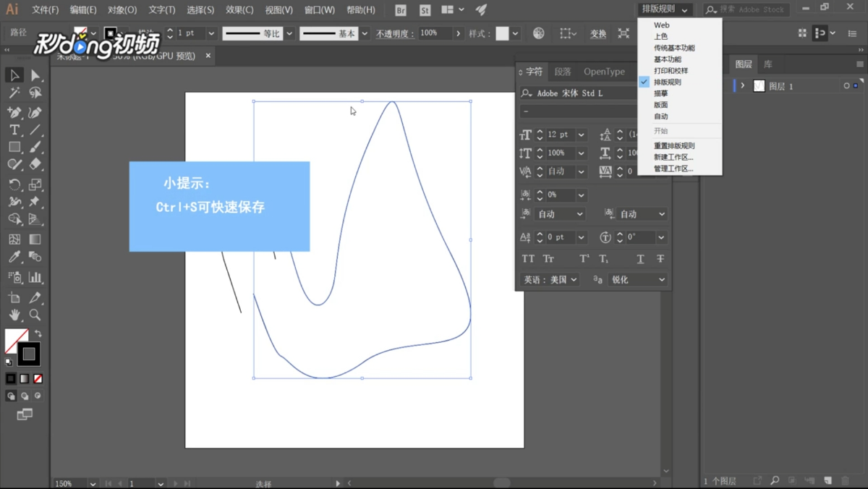Select the Hand tool

tap(14, 315)
